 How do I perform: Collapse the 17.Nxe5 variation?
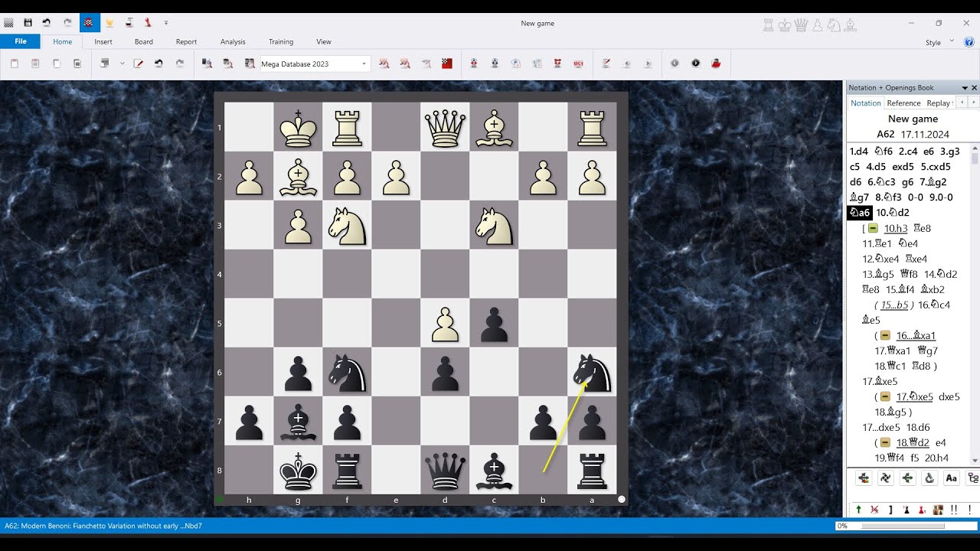tap(885, 396)
